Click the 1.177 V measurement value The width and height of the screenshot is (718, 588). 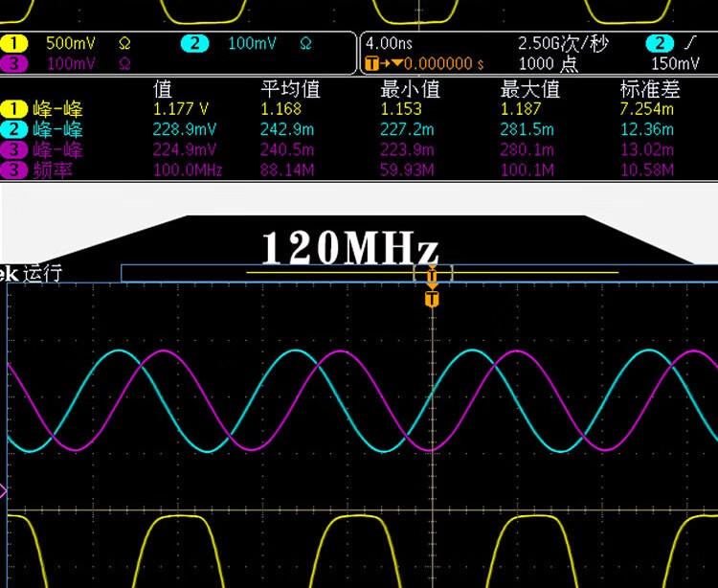coord(181,109)
